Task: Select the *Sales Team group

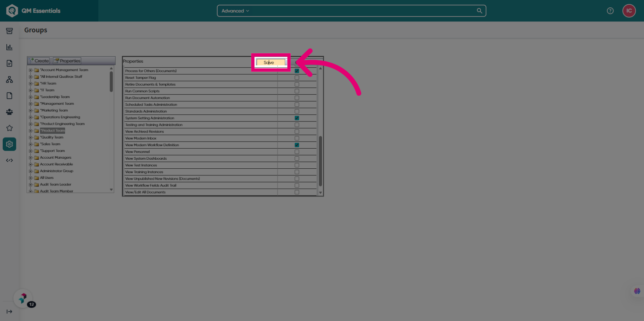Action: coord(50,144)
